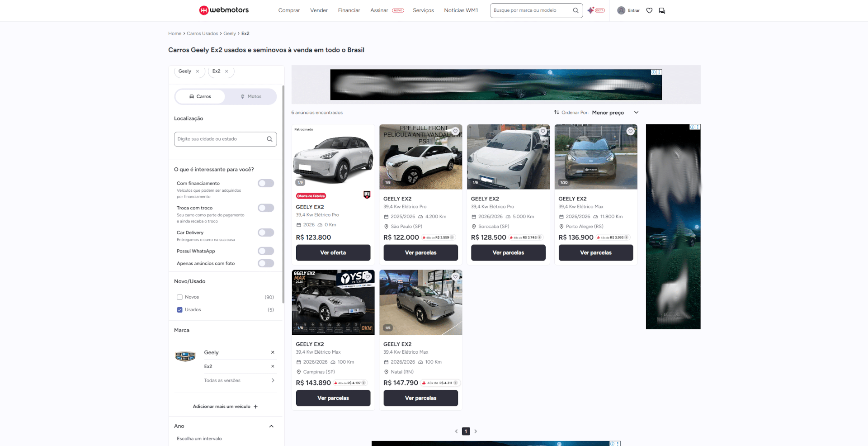Image resolution: width=868 pixels, height=446 pixels.
Task: Check the Novos checkbox
Action: (x=179, y=297)
